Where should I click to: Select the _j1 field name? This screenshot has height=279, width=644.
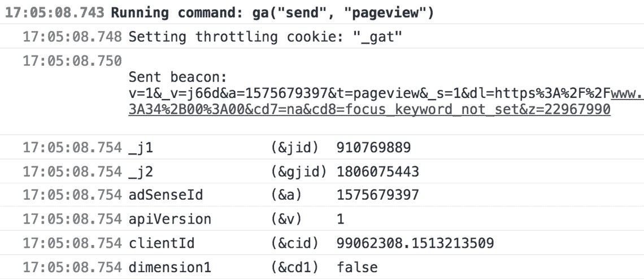[x=141, y=149]
